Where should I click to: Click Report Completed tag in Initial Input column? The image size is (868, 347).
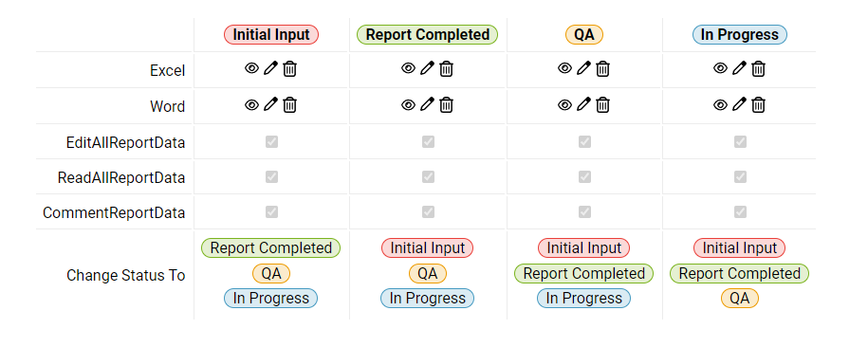[x=270, y=248]
